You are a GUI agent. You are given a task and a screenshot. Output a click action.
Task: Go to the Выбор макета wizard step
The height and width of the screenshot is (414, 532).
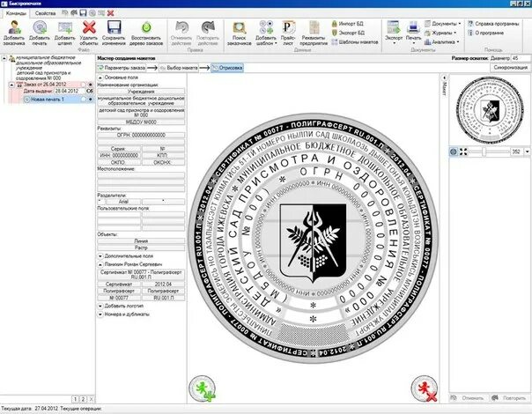[179, 68]
